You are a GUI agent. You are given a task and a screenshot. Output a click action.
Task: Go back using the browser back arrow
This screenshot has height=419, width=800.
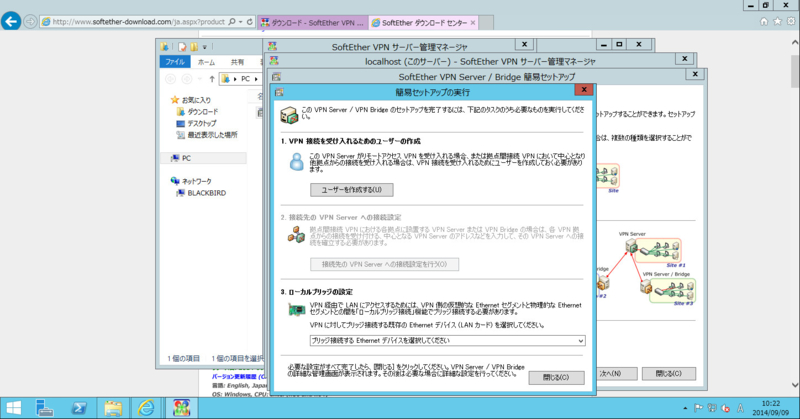(x=11, y=21)
